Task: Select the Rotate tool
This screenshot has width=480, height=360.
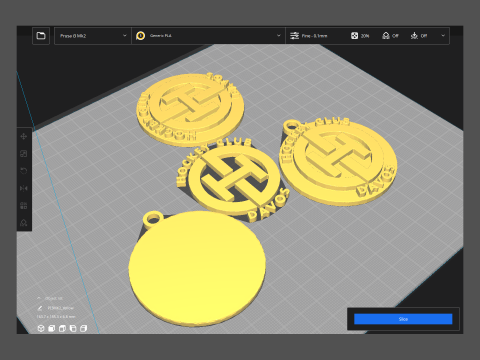Action: [x=24, y=171]
